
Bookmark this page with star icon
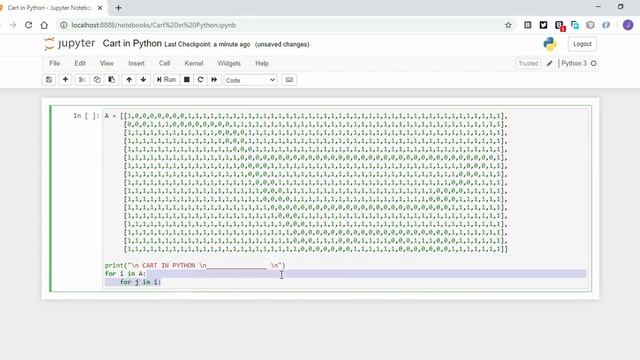point(508,25)
